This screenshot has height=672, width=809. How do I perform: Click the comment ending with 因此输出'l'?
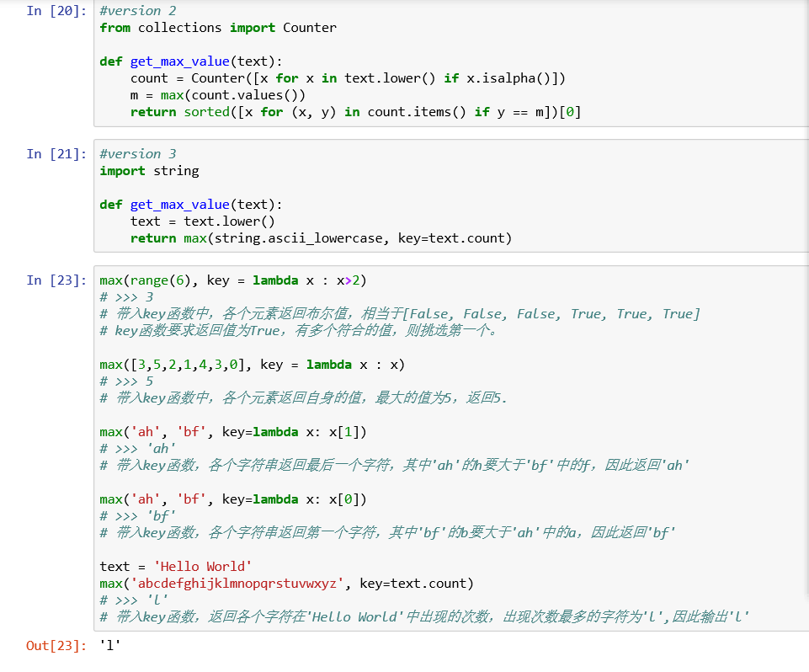pos(424,617)
